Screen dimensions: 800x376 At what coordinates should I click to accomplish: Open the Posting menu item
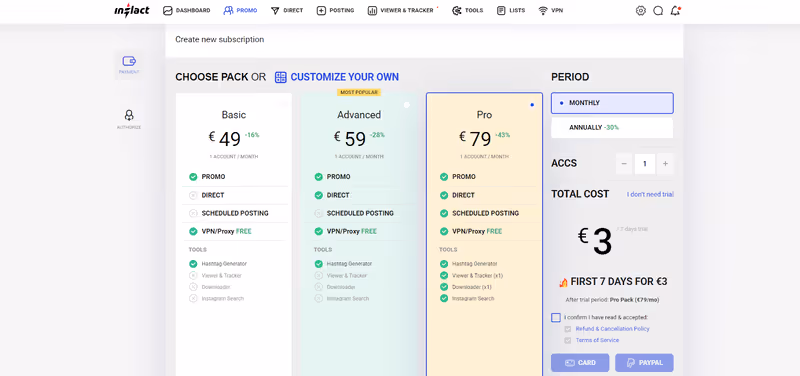[x=335, y=10]
